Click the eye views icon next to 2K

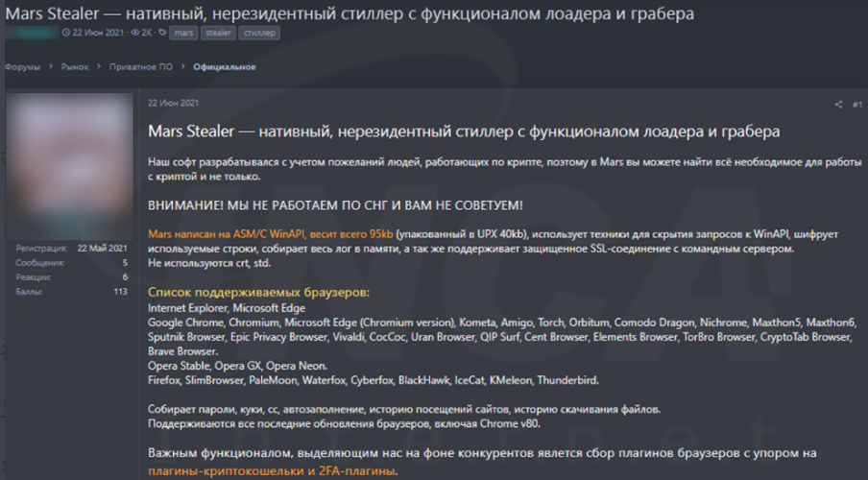coord(135,33)
